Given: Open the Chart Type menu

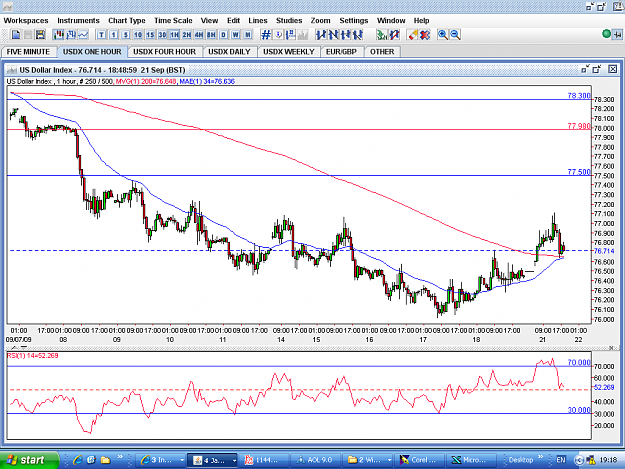Looking at the screenshot, I should [127, 21].
